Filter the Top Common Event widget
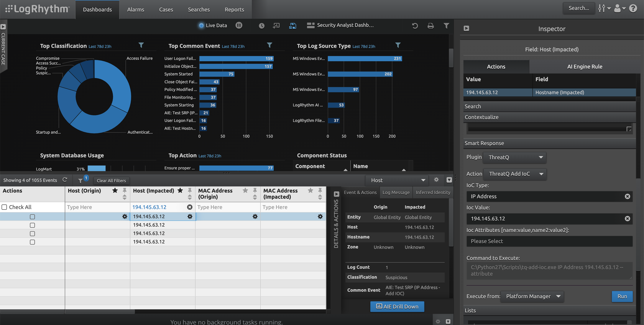644x325 pixels. point(269,45)
